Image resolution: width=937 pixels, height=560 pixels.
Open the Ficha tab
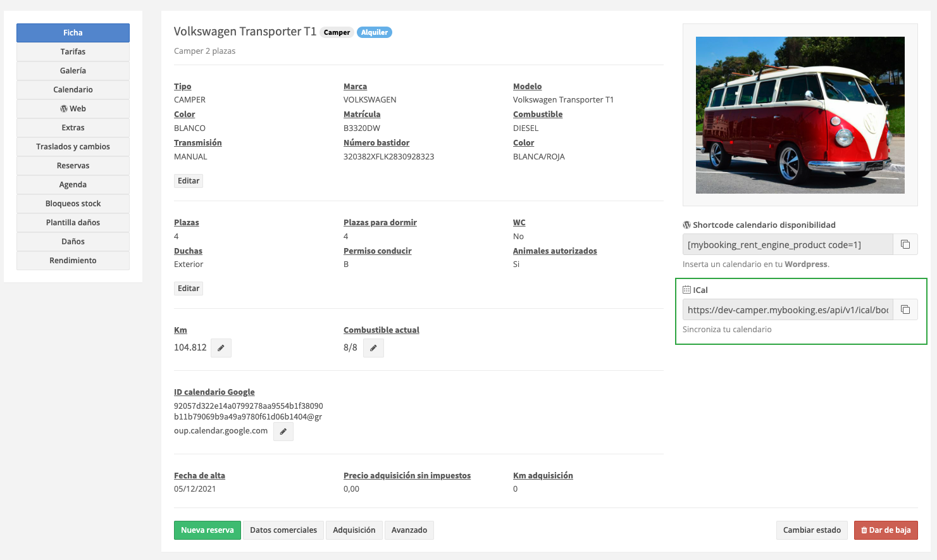pyautogui.click(x=73, y=33)
